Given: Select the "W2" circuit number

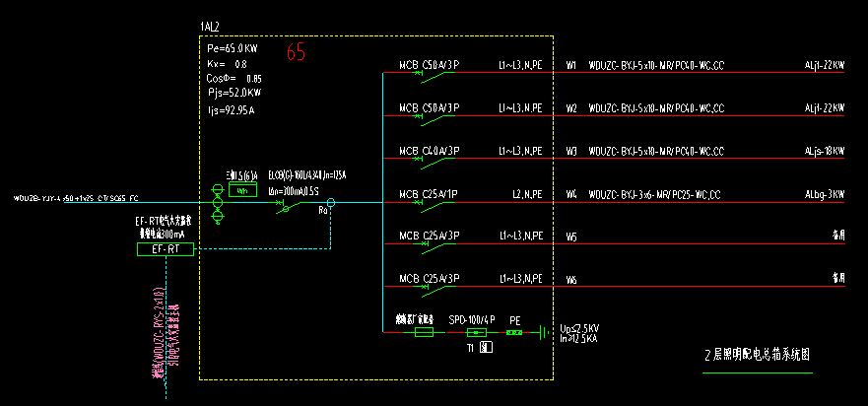Looking at the screenshot, I should 570,108.
